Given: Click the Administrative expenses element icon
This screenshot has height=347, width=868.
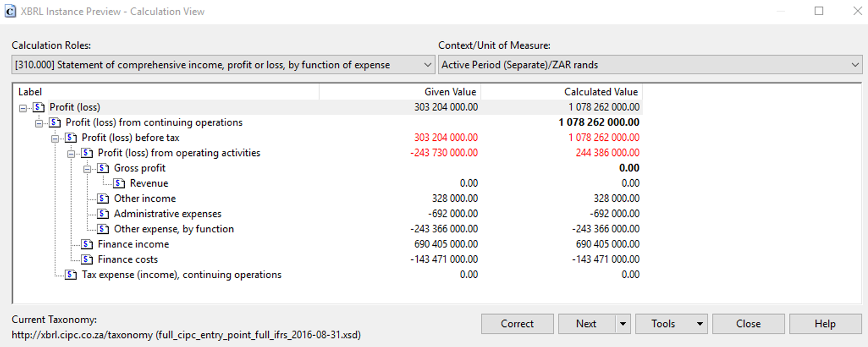Looking at the screenshot, I should (103, 214).
